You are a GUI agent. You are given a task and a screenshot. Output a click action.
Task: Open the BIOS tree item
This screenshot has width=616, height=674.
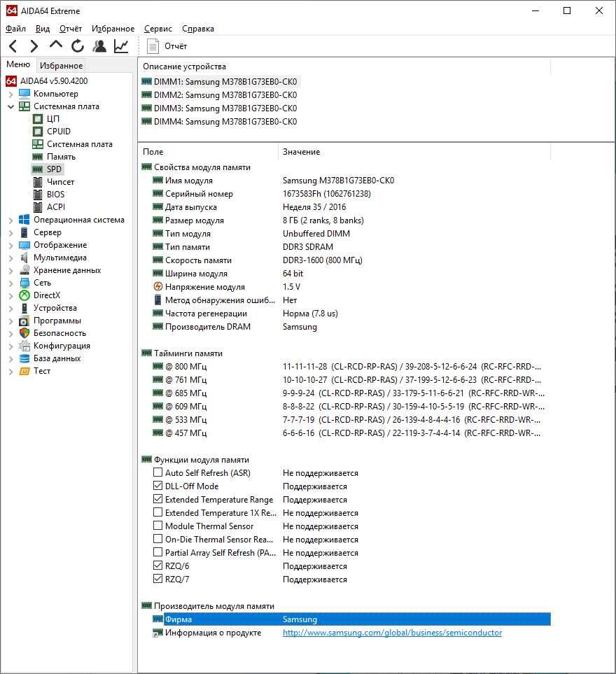click(55, 195)
